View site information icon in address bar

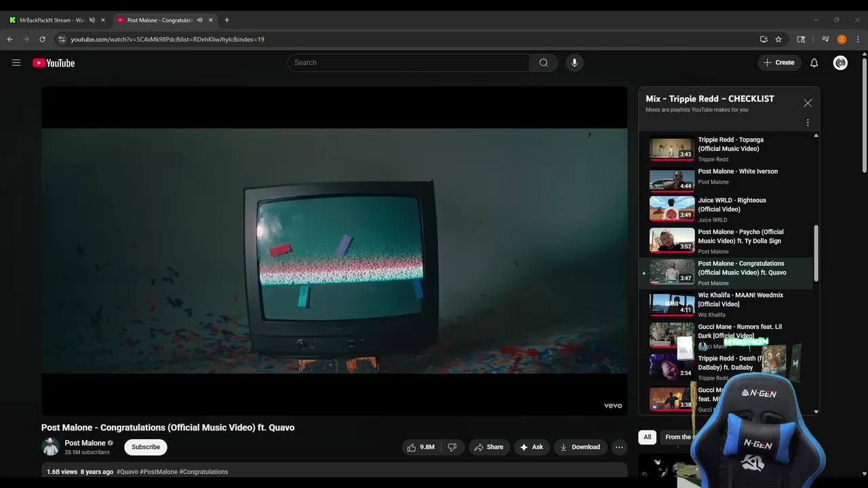[x=62, y=39]
